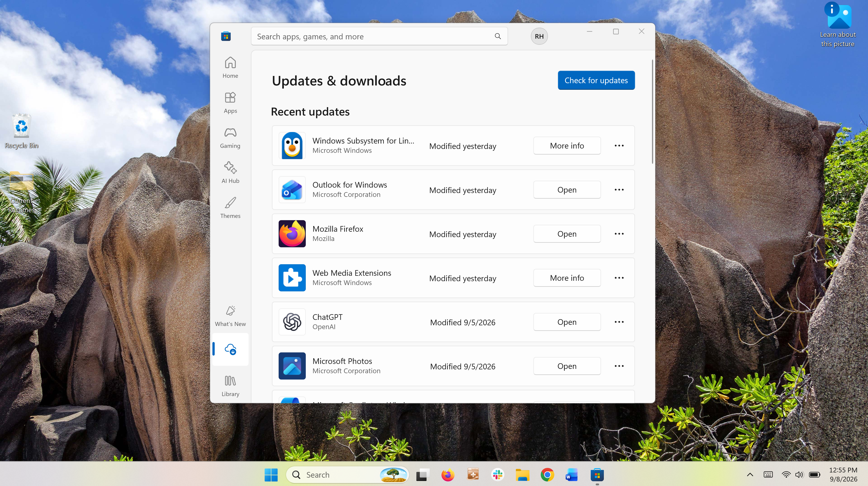868x486 pixels.
Task: Open Slack from the taskbar
Action: (497, 475)
